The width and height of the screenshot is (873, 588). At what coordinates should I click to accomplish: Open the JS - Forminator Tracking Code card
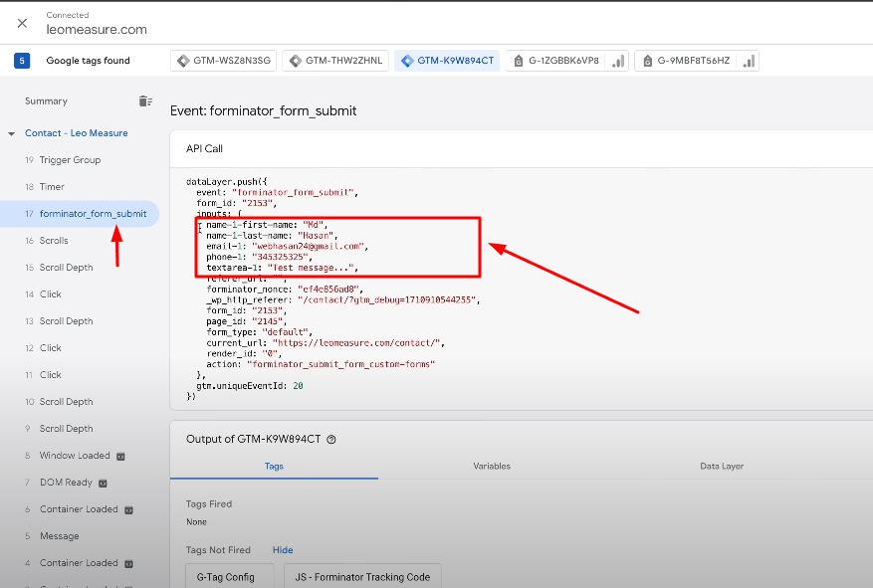[x=362, y=577]
